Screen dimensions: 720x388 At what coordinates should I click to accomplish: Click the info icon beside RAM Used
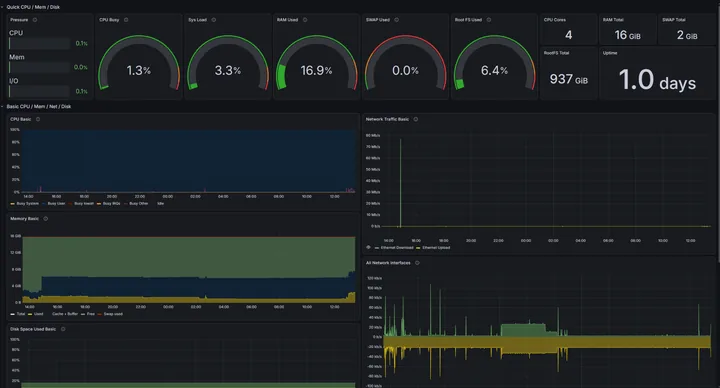[x=305, y=20]
